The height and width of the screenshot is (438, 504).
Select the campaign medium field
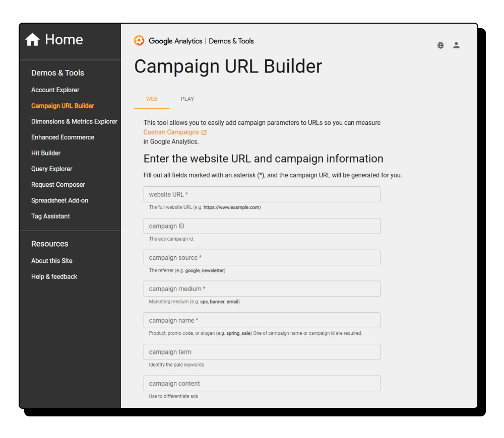click(262, 288)
